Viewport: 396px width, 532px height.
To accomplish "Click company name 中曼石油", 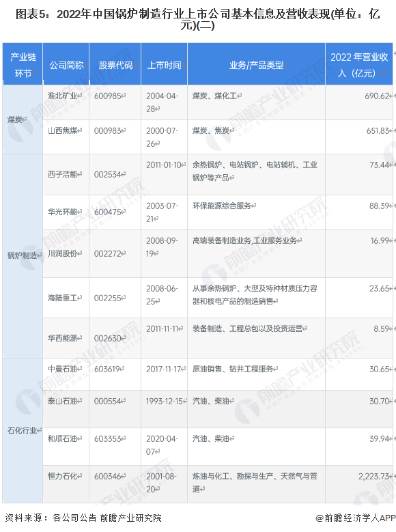I will point(63,369).
